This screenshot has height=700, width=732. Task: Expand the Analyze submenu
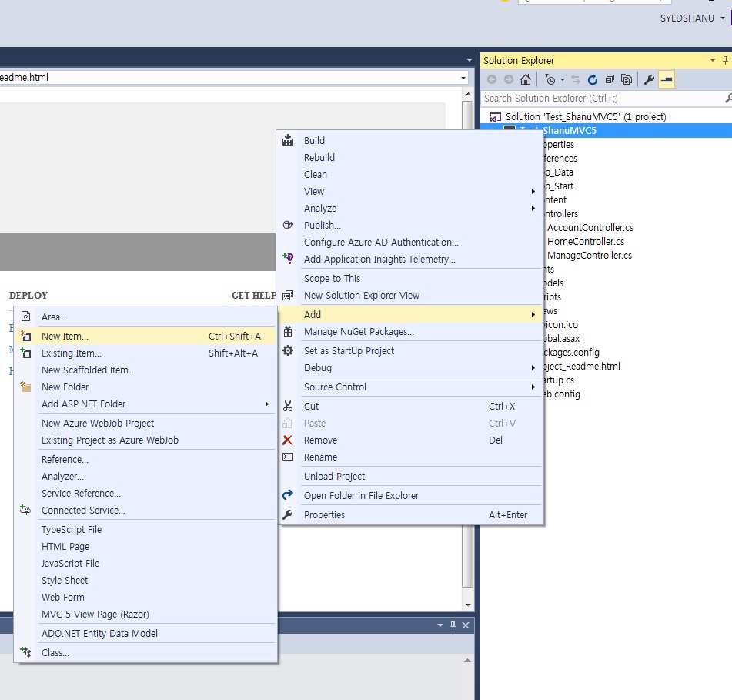coord(533,208)
